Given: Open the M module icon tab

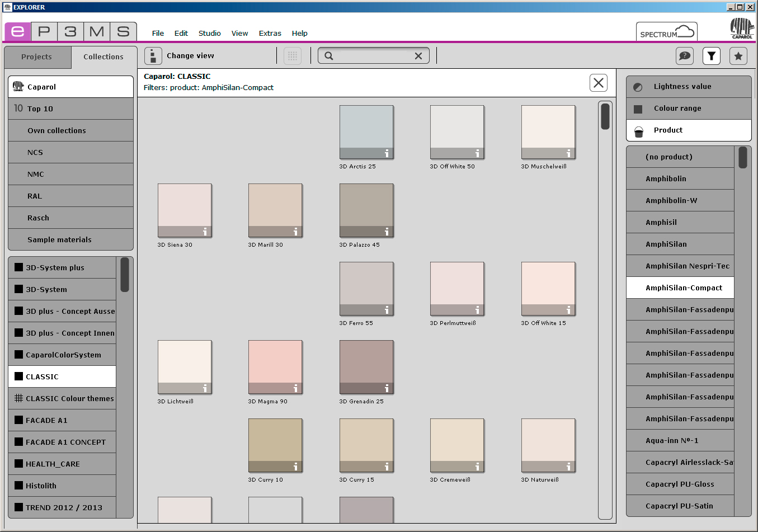Looking at the screenshot, I should [x=97, y=31].
